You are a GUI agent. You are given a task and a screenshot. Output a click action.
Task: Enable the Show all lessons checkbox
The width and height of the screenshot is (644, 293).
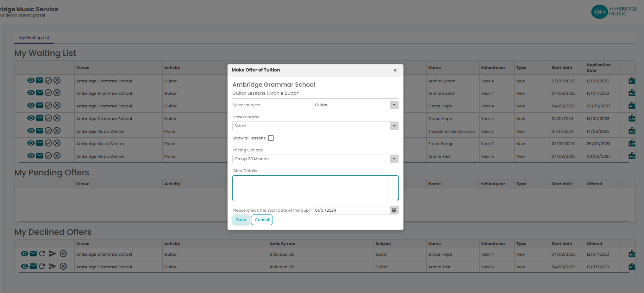pos(271,138)
